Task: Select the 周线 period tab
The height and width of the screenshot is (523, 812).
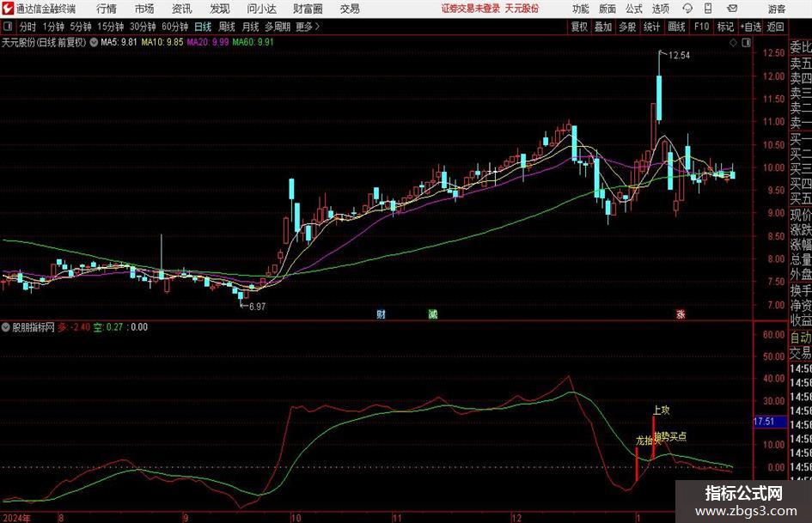Action: coord(227,27)
